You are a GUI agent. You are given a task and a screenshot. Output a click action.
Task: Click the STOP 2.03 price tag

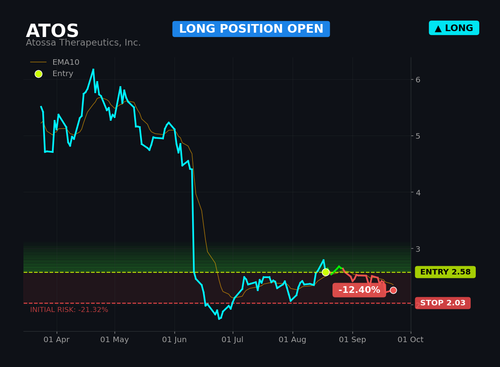coord(443,303)
